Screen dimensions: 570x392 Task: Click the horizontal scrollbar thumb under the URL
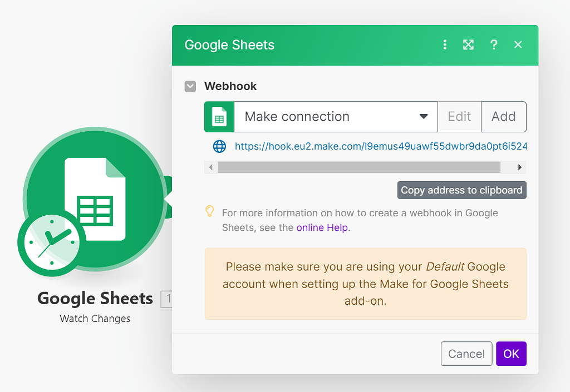tap(359, 167)
